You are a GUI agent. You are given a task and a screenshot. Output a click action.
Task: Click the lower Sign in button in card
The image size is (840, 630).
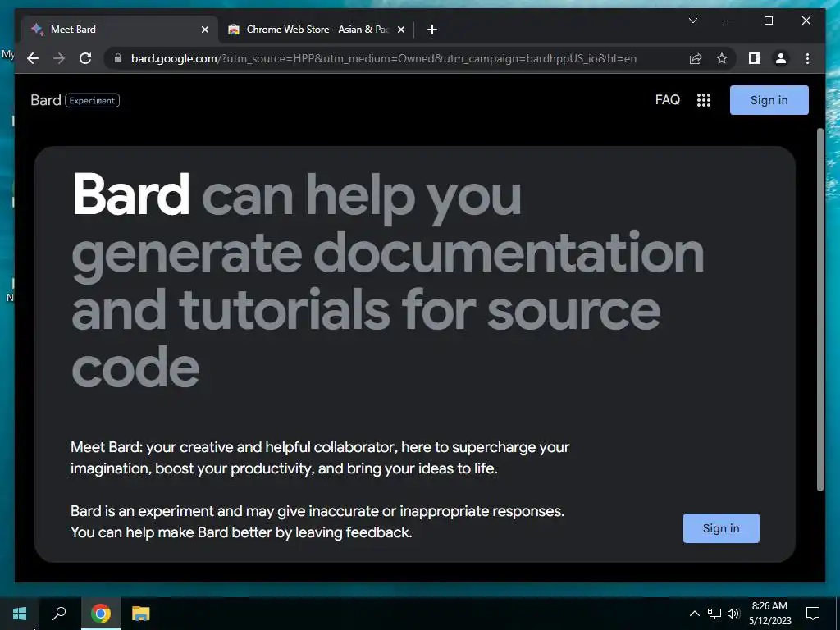[x=721, y=528]
